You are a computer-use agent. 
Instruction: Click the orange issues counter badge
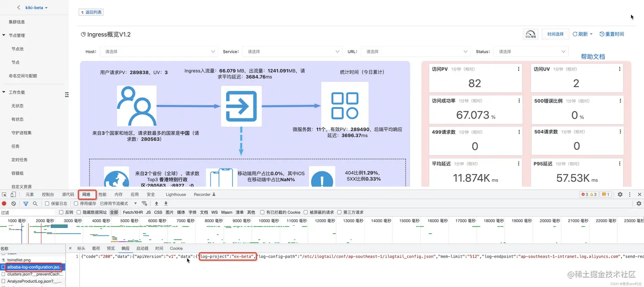click(606, 194)
